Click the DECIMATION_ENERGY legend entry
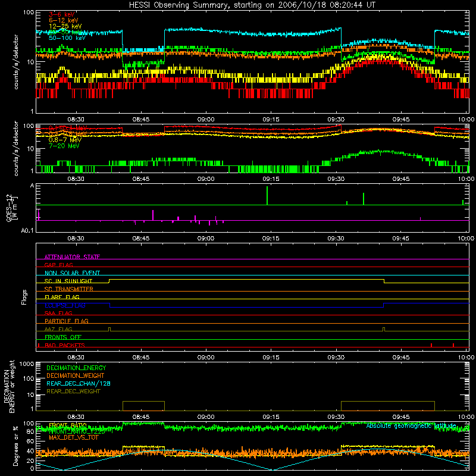476x476 pixels. 76,368
